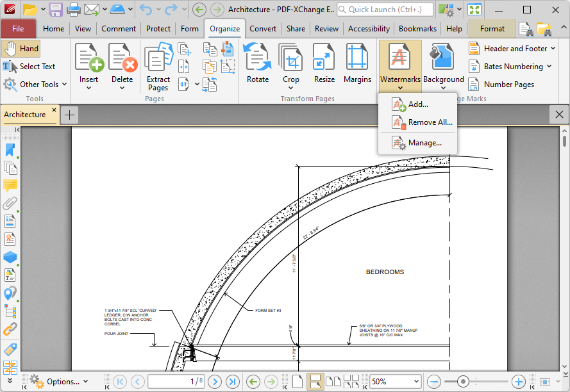Screen dimensions: 570x392
Task: Switch to continuous page layout
Action: click(315, 382)
